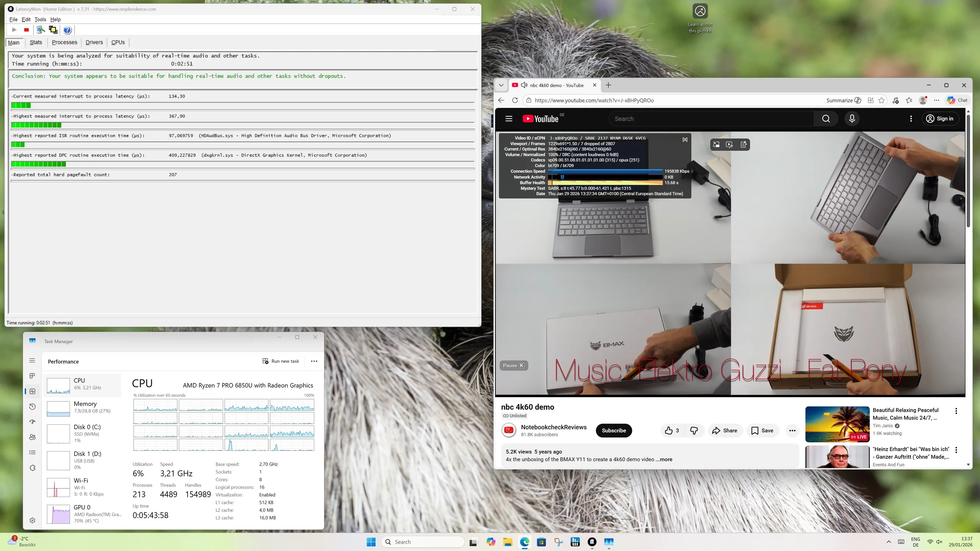
Task: Click the Subscribe button for NotebookcheckReviews
Action: click(x=614, y=430)
